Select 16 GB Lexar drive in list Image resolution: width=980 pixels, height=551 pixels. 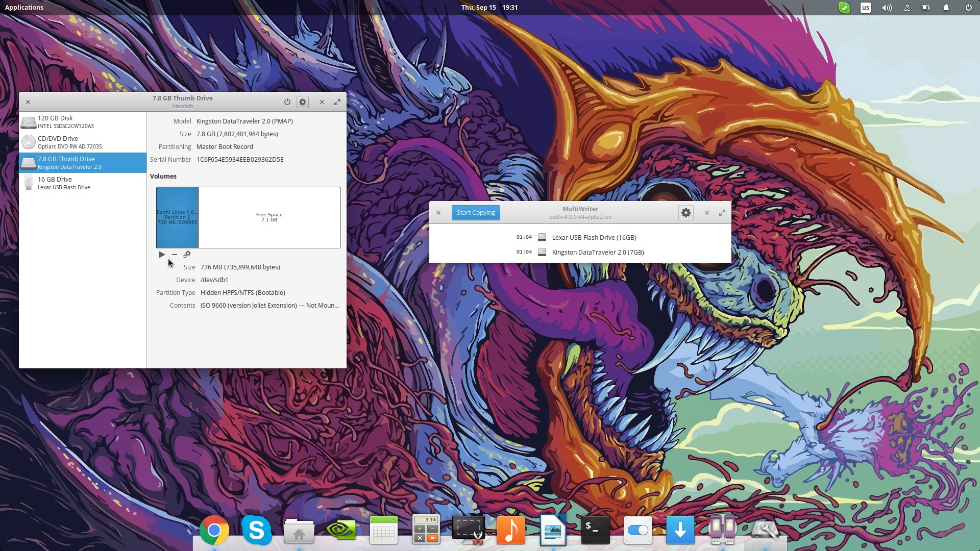83,183
